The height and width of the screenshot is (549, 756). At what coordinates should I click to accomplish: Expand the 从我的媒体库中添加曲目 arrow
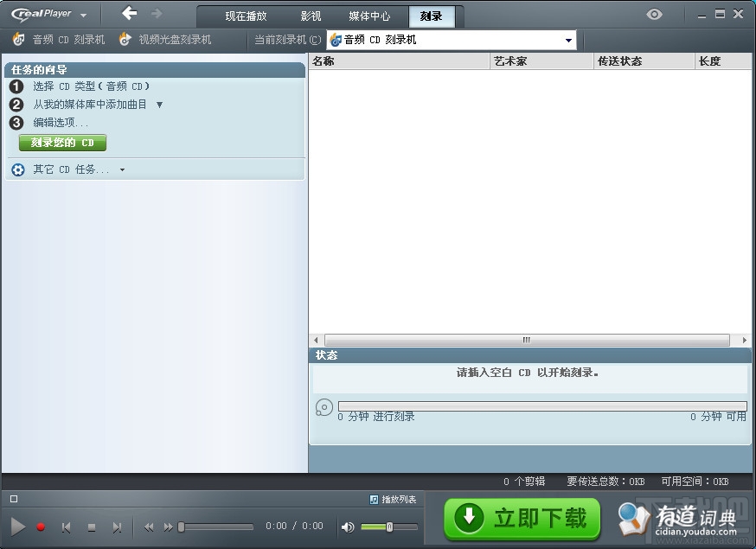[x=159, y=103]
